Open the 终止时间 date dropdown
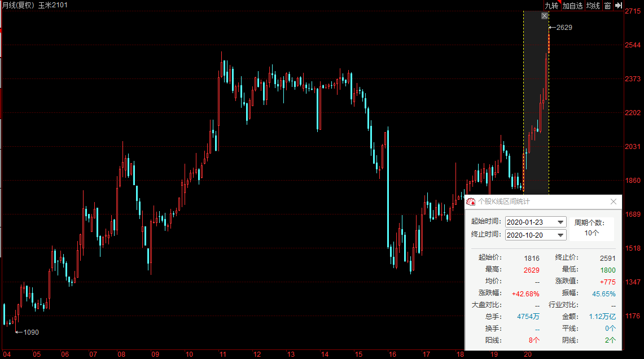The height and width of the screenshot is (359, 644). click(x=560, y=235)
